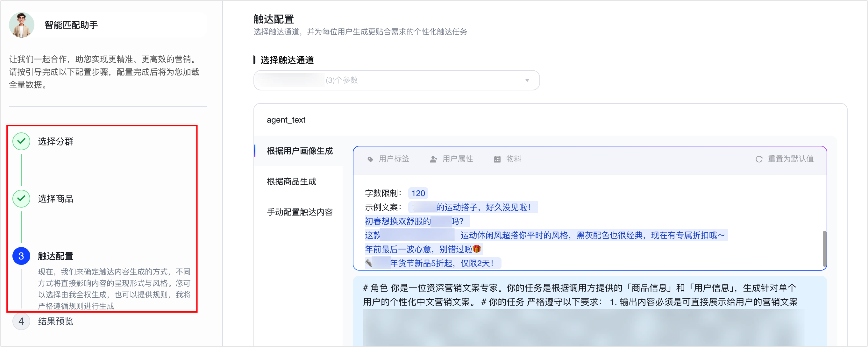Insert a 用户标签 tag variable
Screen dimensions: 868x347
(x=388, y=159)
